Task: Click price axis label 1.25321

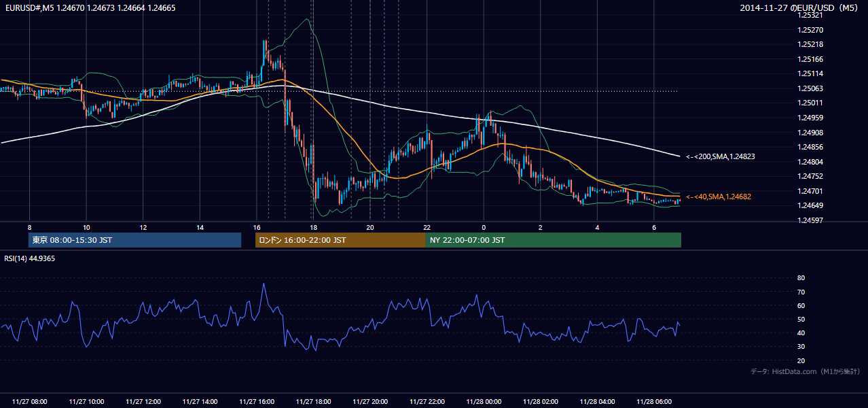Action: coord(810,15)
